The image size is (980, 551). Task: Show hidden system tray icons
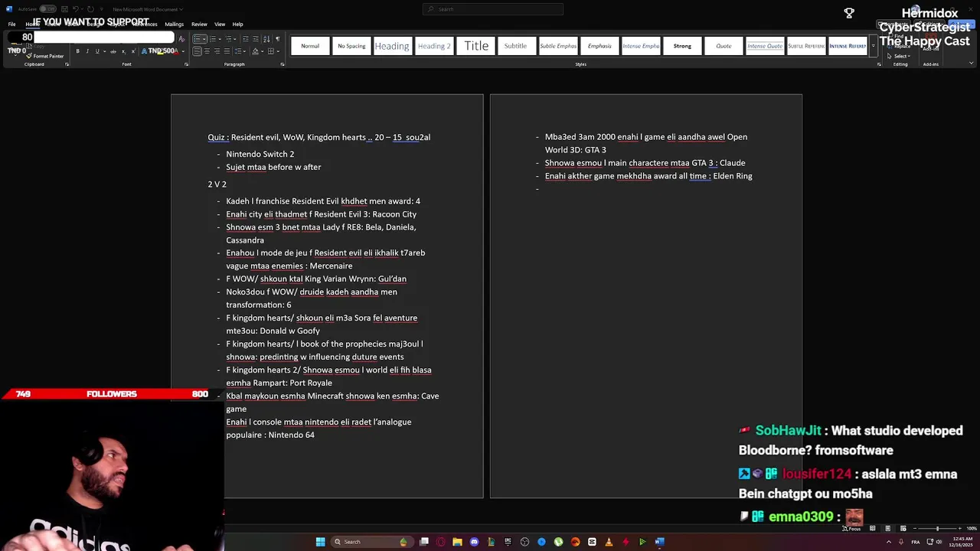(x=889, y=542)
